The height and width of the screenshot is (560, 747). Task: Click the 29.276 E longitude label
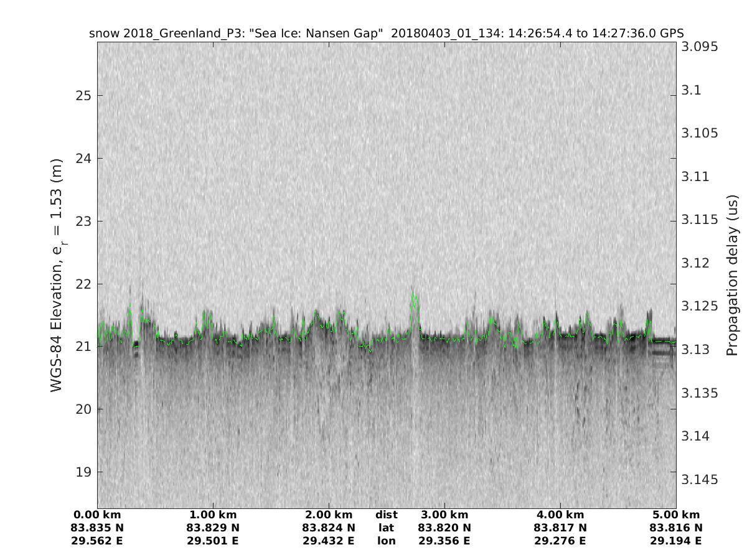pyautogui.click(x=560, y=541)
